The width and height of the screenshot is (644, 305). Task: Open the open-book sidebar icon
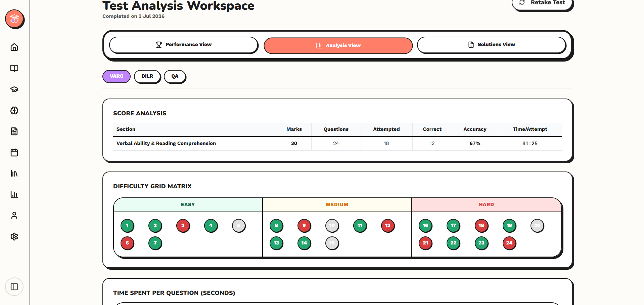14,68
